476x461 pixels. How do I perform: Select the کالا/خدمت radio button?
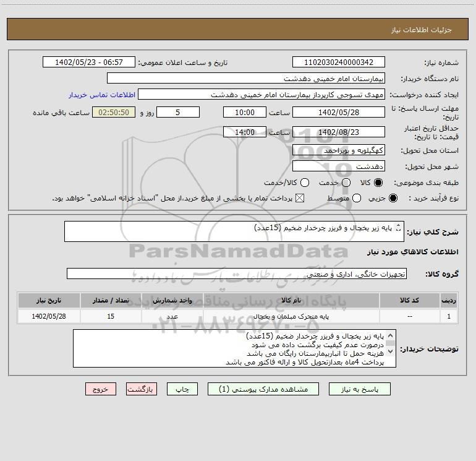305,183
